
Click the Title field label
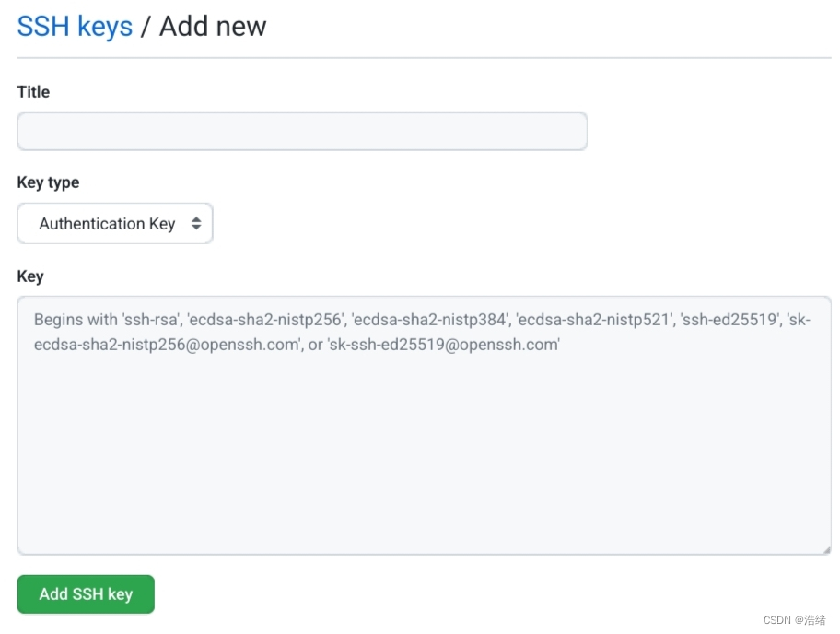coord(33,91)
